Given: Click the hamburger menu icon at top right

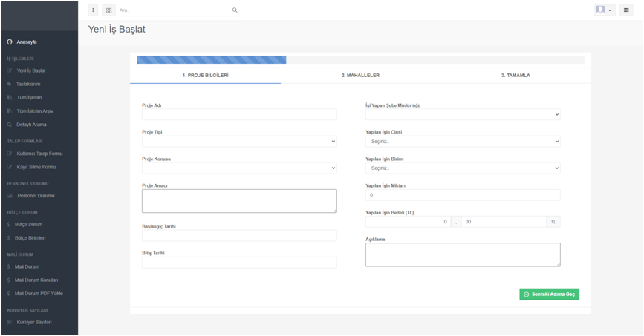Looking at the screenshot, I should (626, 10).
